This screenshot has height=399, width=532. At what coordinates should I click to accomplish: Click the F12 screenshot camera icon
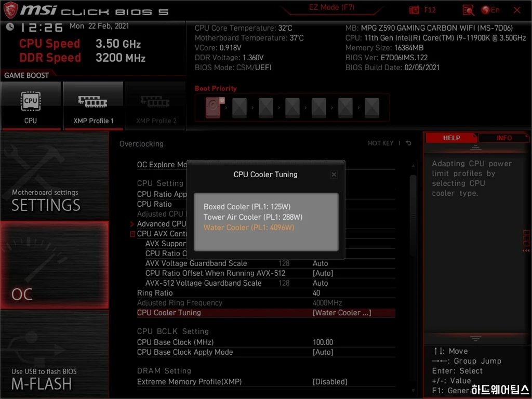point(414,10)
